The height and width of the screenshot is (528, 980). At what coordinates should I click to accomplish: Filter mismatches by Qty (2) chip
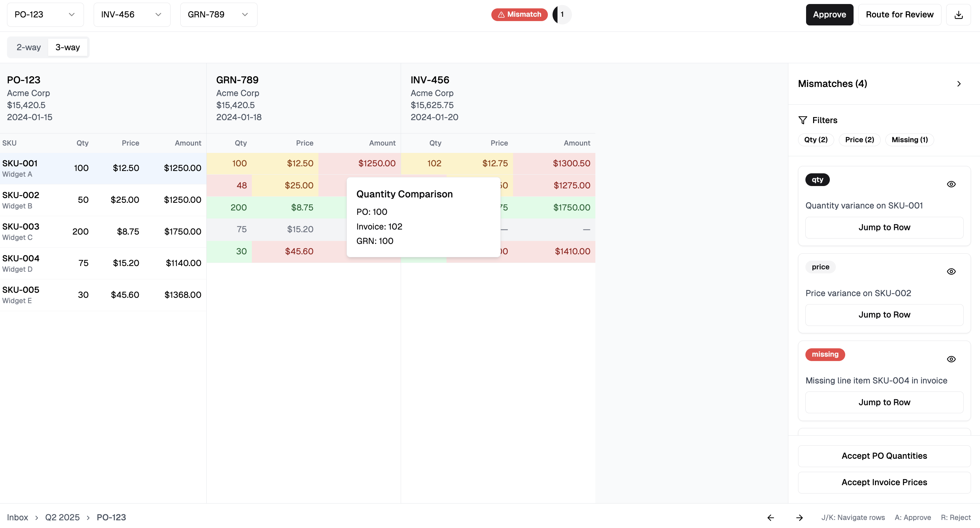coord(816,140)
